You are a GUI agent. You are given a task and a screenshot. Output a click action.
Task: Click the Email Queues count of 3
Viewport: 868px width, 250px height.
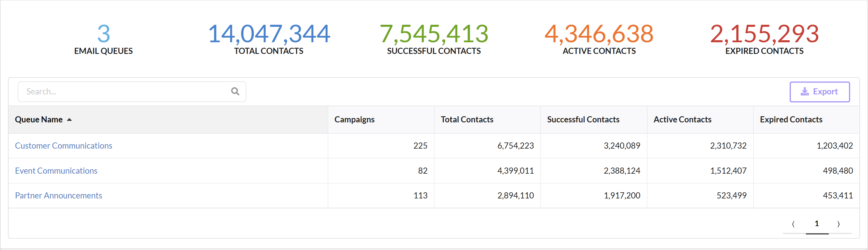[103, 34]
